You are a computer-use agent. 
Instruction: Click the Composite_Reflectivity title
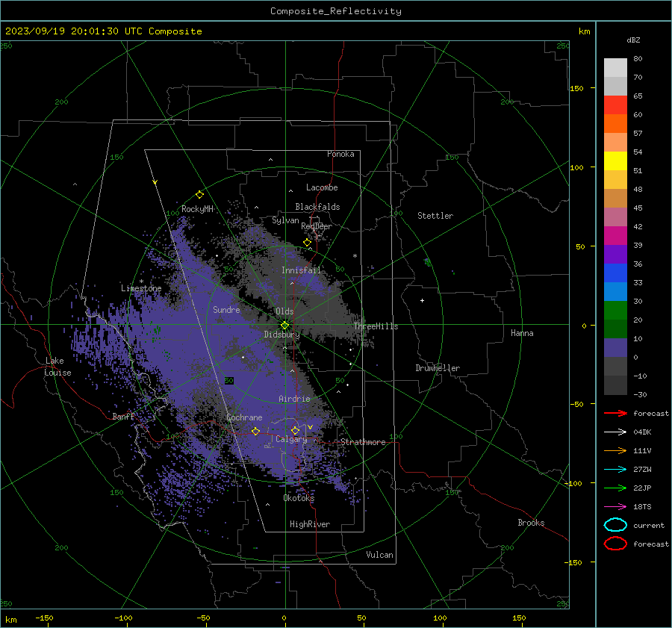pyautogui.click(x=335, y=11)
